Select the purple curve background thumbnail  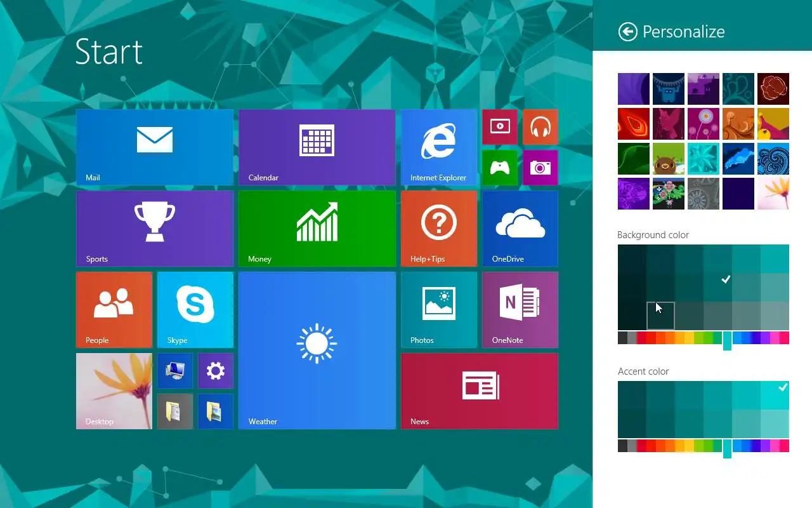pos(634,89)
